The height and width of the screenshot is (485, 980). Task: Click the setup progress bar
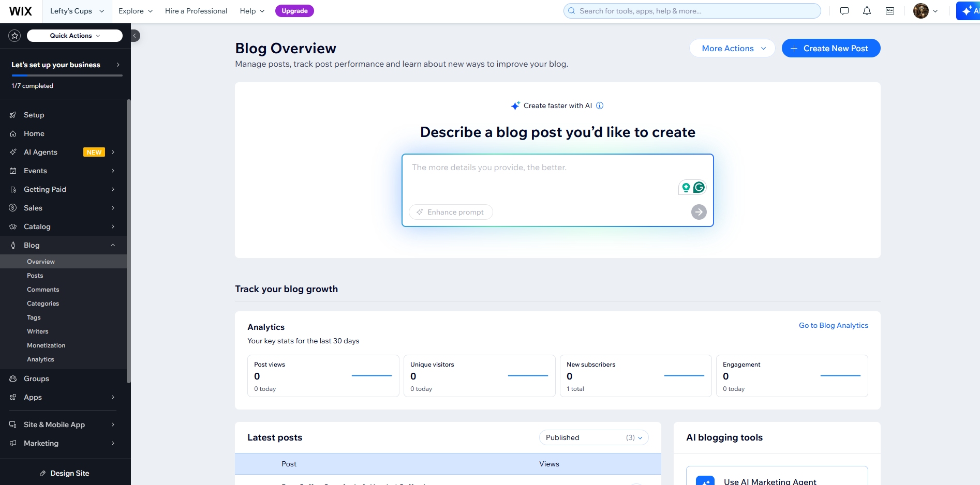67,75
